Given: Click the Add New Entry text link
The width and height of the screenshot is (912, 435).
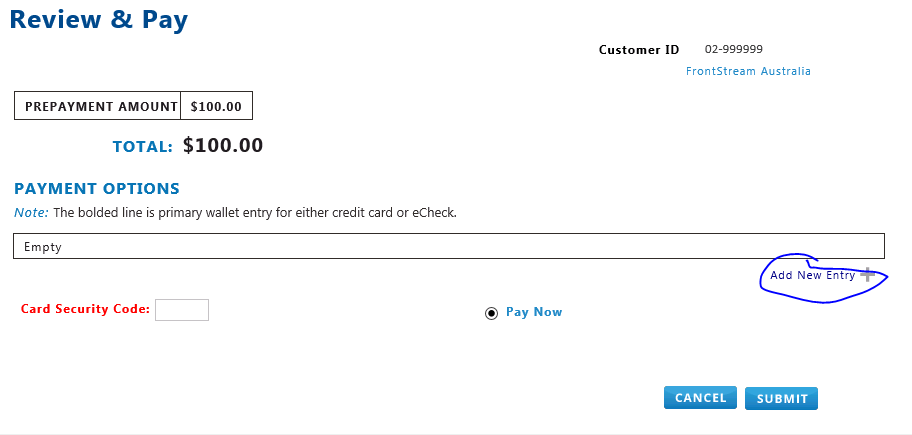Looking at the screenshot, I should (812, 275).
